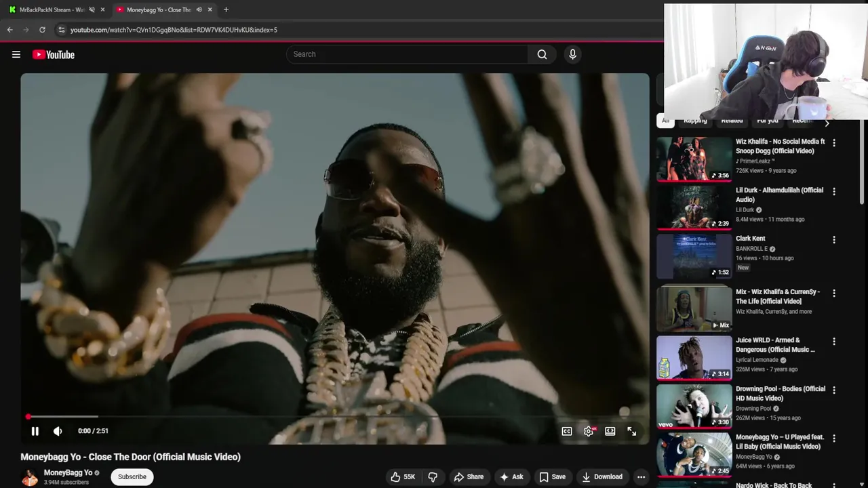Open options menu for Drowning Pool video
The image size is (868, 488).
tap(834, 390)
